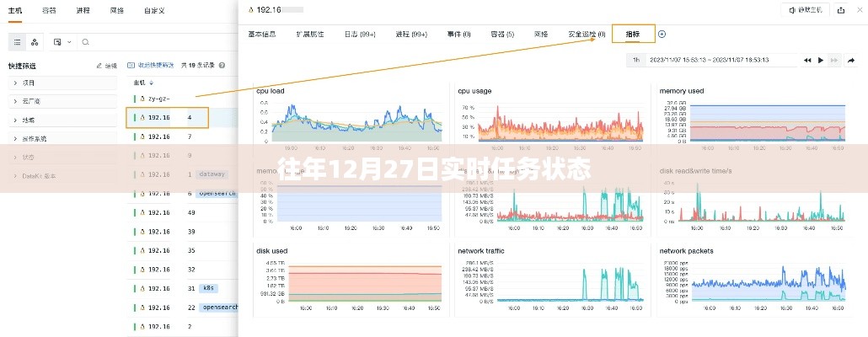
Task: Switch to list view icon
Action: (x=19, y=41)
